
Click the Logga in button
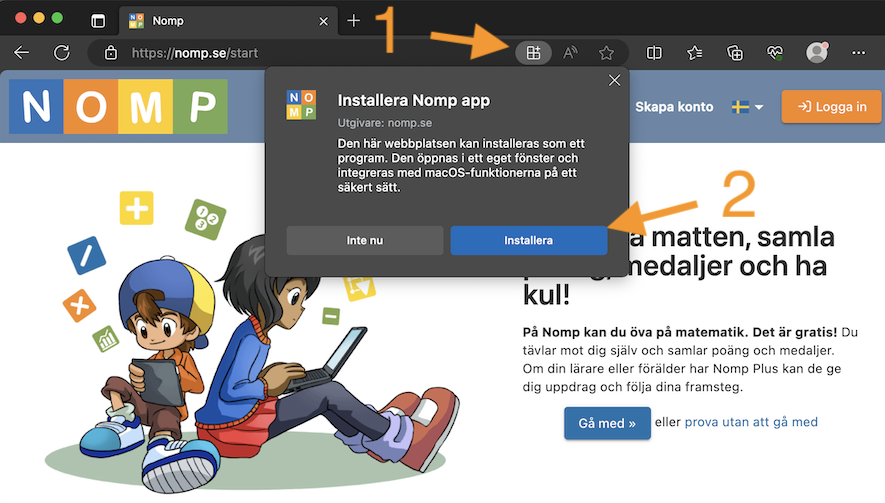point(831,107)
